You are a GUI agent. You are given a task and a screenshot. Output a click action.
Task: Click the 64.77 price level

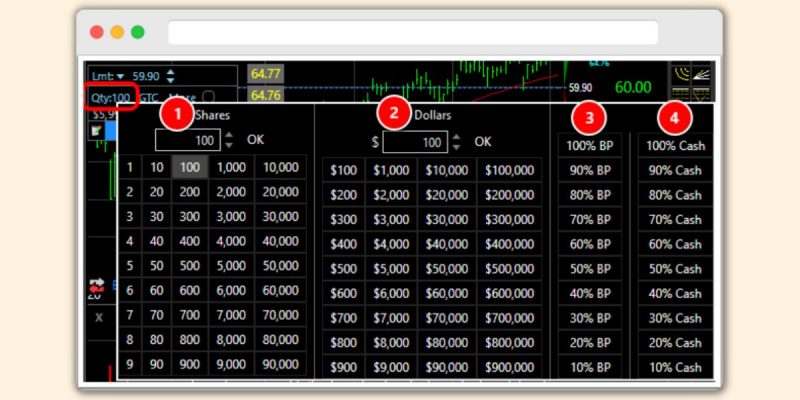265,74
